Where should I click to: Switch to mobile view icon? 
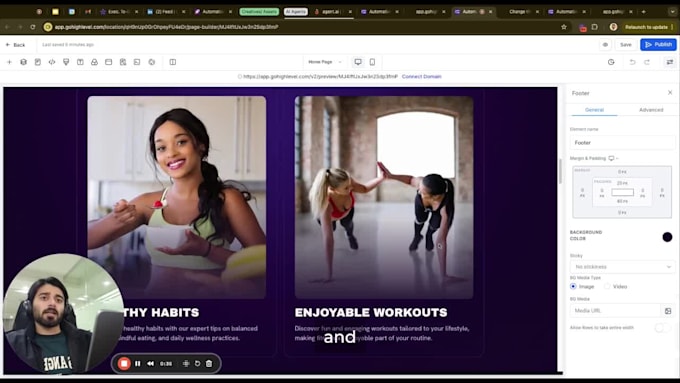pyautogui.click(x=372, y=62)
